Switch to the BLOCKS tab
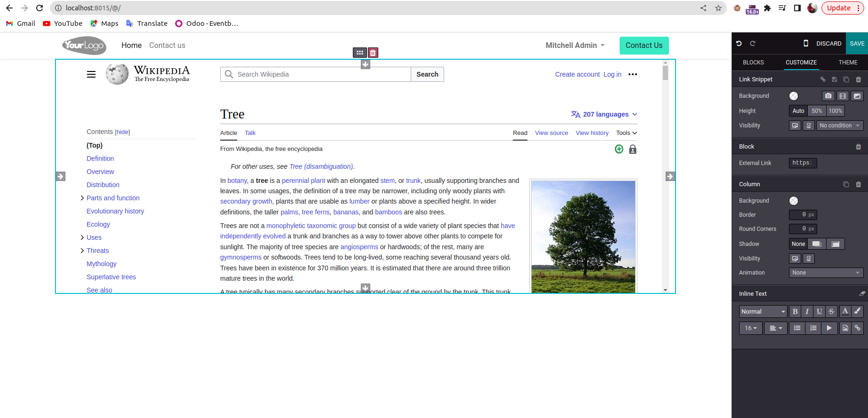 point(753,62)
